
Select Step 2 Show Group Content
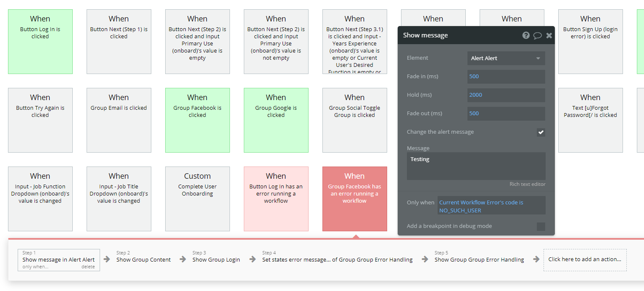click(143, 259)
